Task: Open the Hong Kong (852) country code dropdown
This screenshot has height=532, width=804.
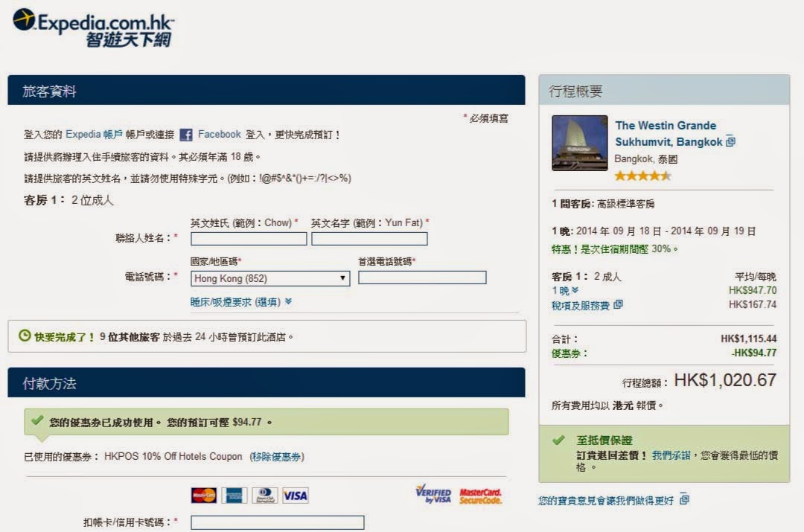Action: [x=270, y=278]
